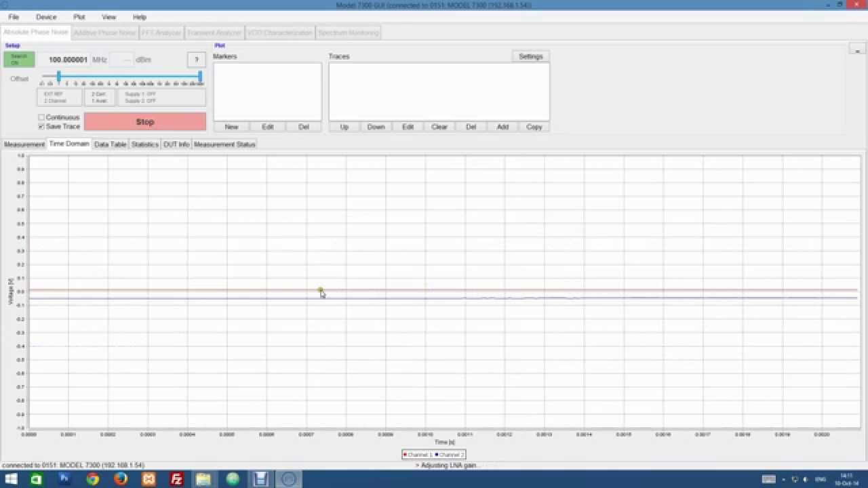Enable the Continuous checkbox
This screenshot has width=868, height=488.
pyautogui.click(x=41, y=117)
